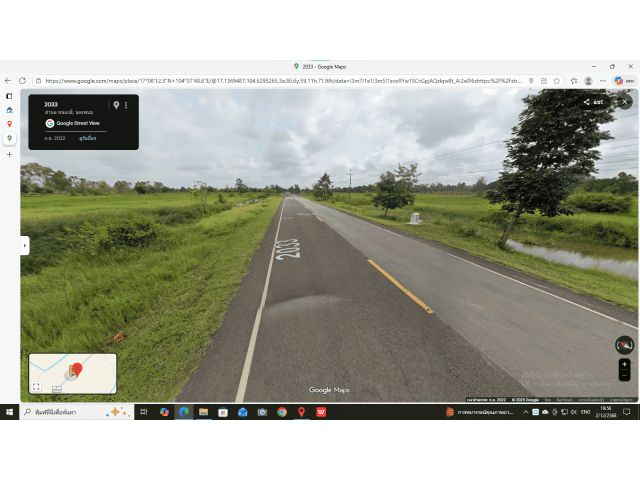This screenshot has width=640, height=480.
Task: Open the Edge profile avatar
Action: tap(588, 81)
